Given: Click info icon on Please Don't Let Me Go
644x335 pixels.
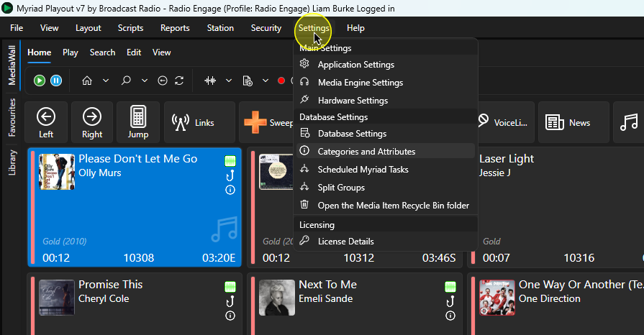Looking at the screenshot, I should pos(230,190).
